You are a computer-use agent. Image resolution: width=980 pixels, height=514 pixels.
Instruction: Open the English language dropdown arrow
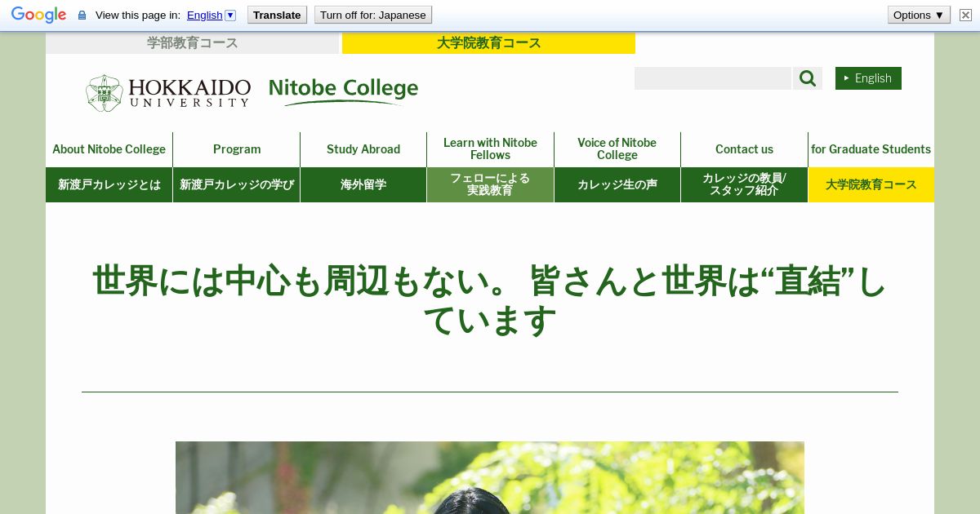coord(230,15)
